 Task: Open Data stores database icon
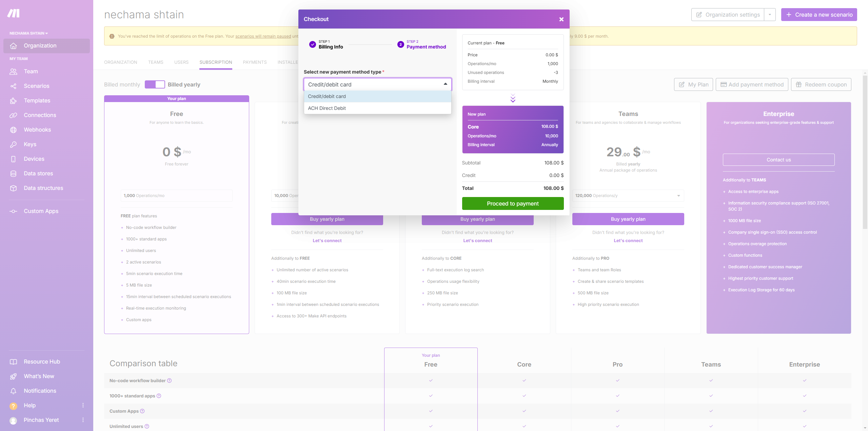click(x=13, y=174)
